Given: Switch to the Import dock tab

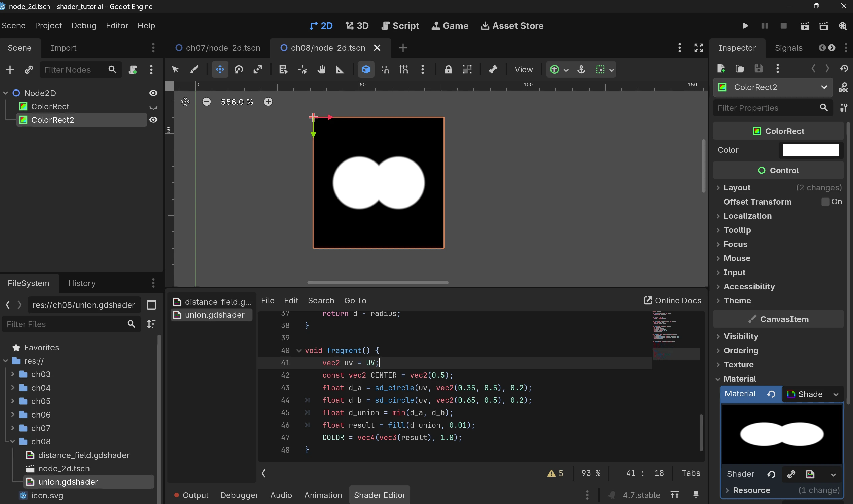Looking at the screenshot, I should coord(64,48).
